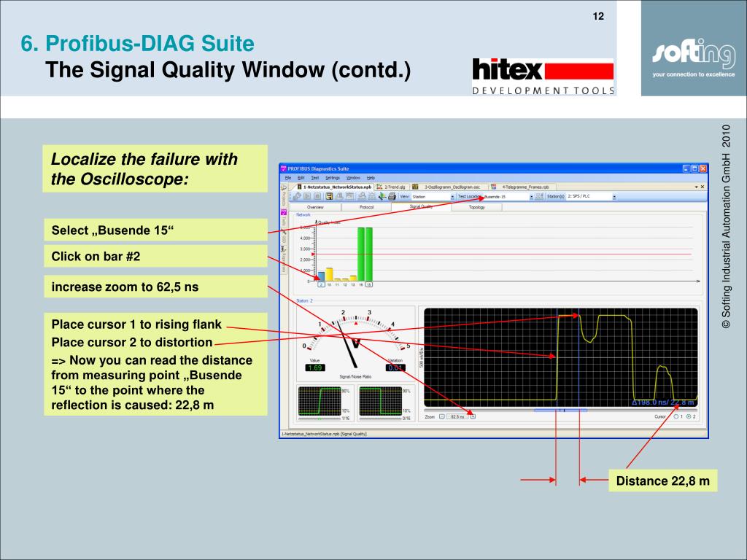
Task: Open Tools panel on left sidebar
Action: point(284,217)
